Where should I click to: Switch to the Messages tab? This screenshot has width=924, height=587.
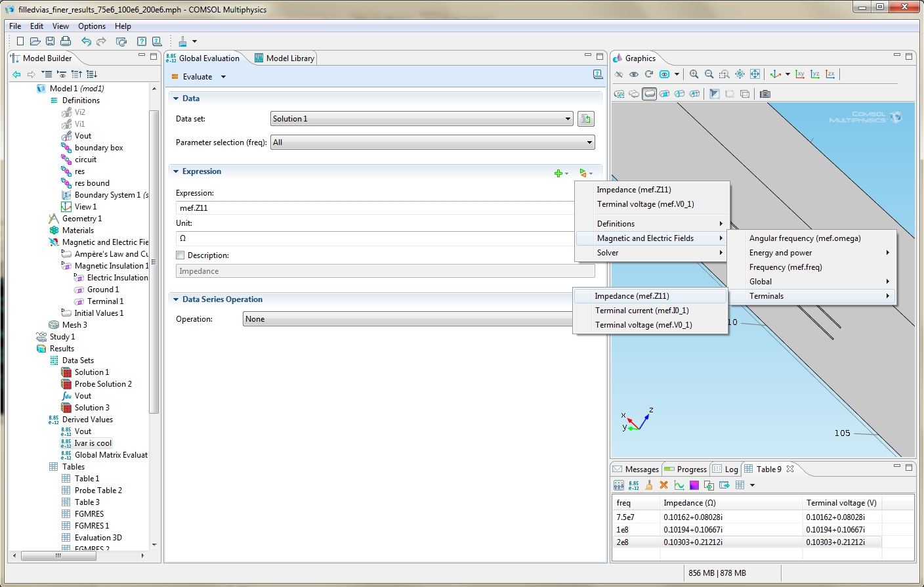point(635,469)
